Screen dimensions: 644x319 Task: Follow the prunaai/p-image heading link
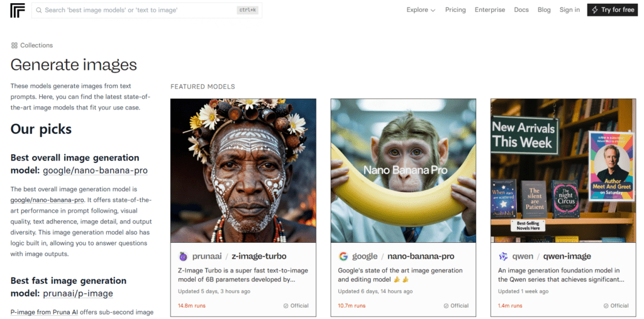click(78, 293)
